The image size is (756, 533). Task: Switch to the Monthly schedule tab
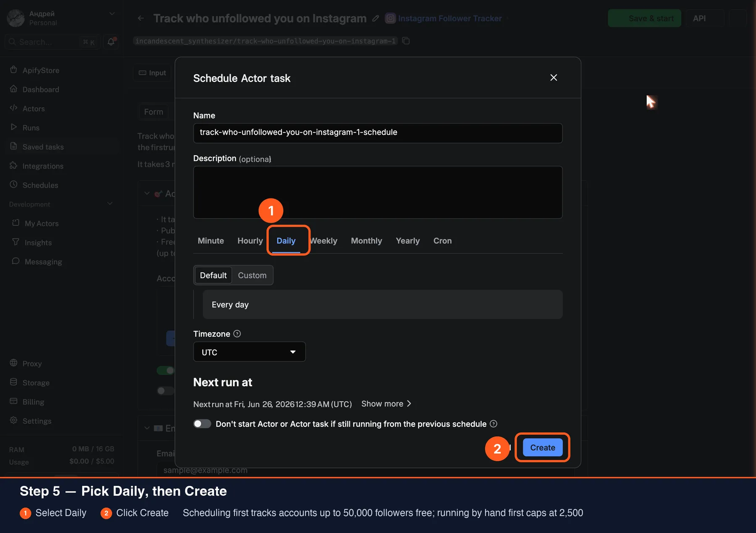[366, 240]
